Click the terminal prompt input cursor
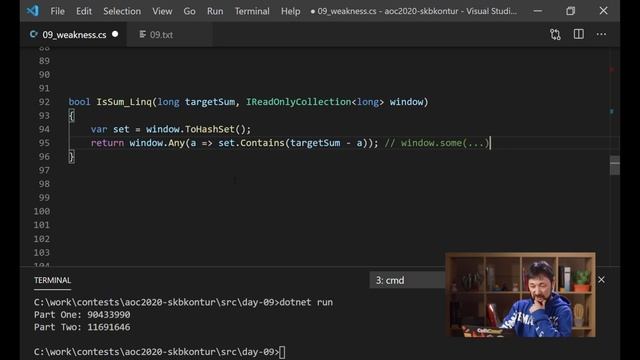The height and width of the screenshot is (360, 640). click(x=282, y=352)
